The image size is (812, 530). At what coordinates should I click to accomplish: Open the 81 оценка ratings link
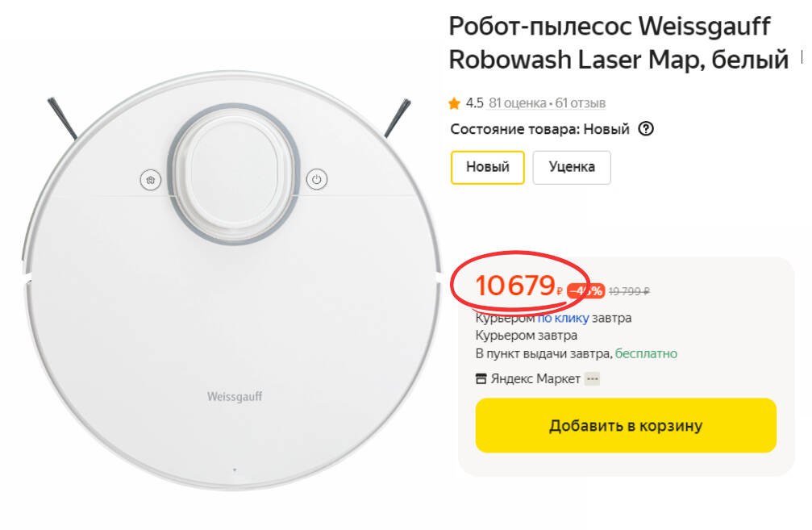(x=518, y=103)
